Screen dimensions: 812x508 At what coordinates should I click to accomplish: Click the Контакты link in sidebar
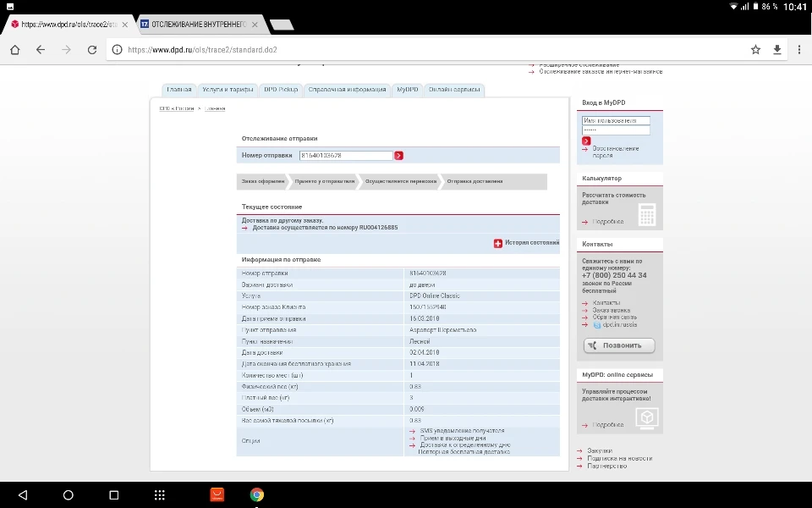tap(606, 303)
